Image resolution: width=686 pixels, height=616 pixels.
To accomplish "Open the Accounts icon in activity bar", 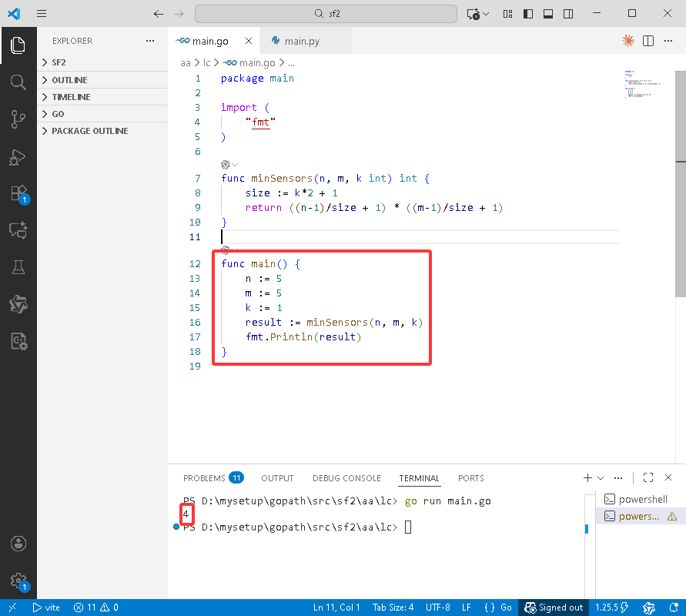I will point(18,544).
